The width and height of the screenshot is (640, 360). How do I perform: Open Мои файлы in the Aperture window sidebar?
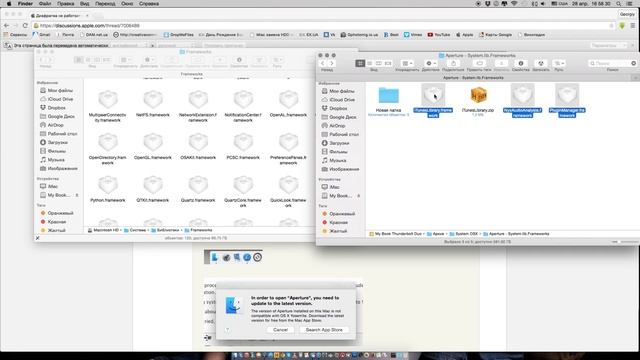coord(338,91)
